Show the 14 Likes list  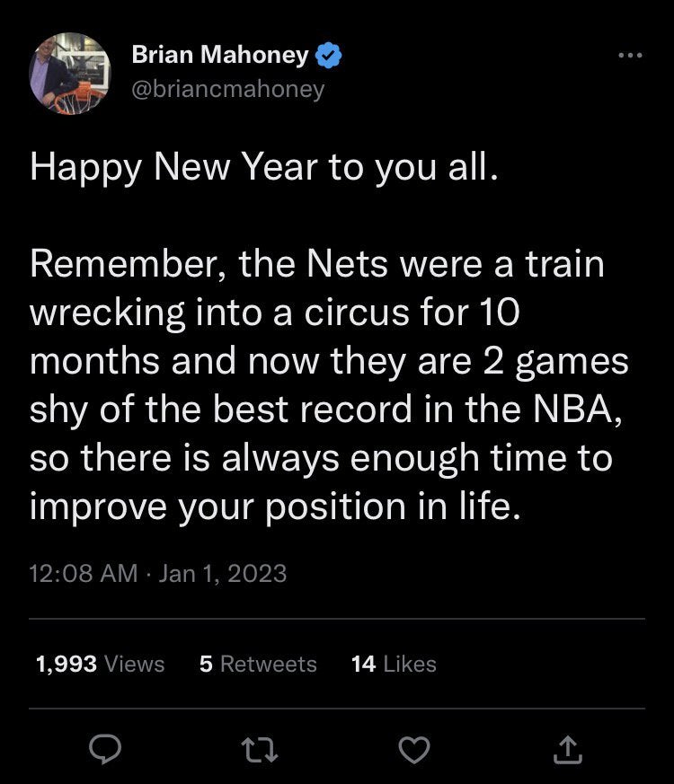[x=394, y=664]
